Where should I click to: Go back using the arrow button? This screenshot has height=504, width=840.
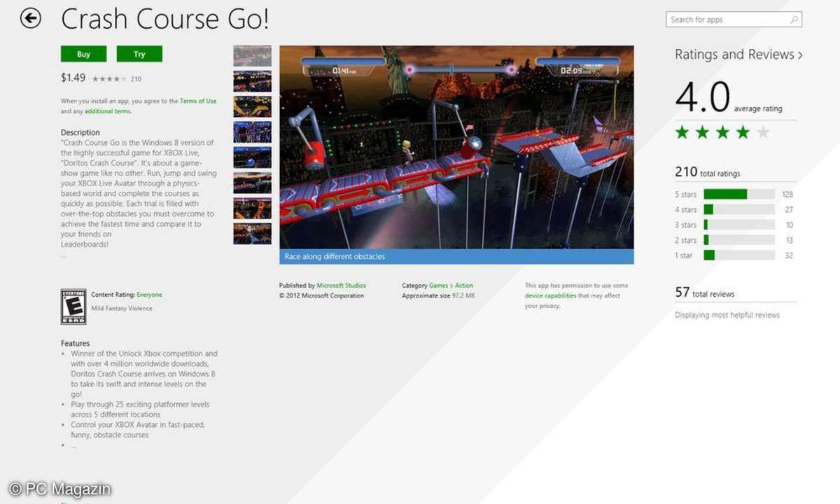[x=31, y=19]
